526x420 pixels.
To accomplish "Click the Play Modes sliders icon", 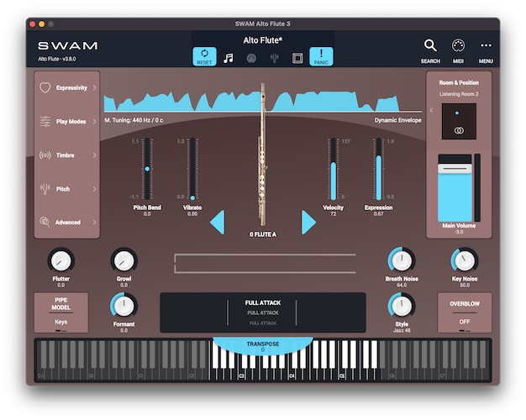I will [x=45, y=122].
